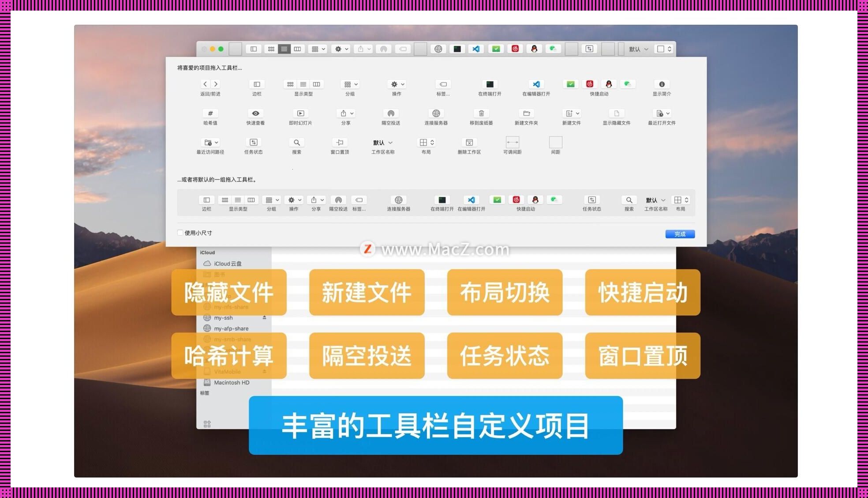Image resolution: width=868 pixels, height=498 pixels.
Task: Open the 分组 dropdown in the palette
Action: click(x=351, y=84)
